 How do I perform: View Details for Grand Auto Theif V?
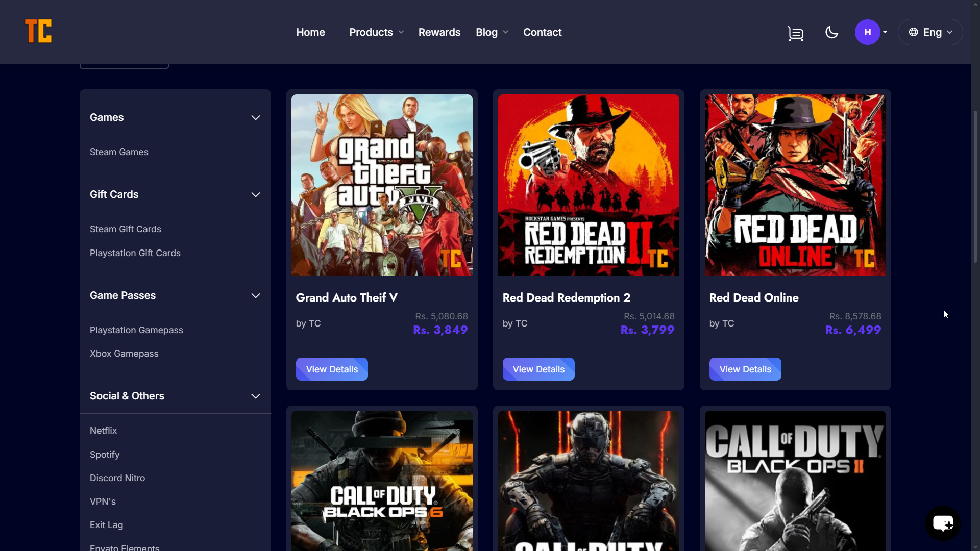coord(332,369)
